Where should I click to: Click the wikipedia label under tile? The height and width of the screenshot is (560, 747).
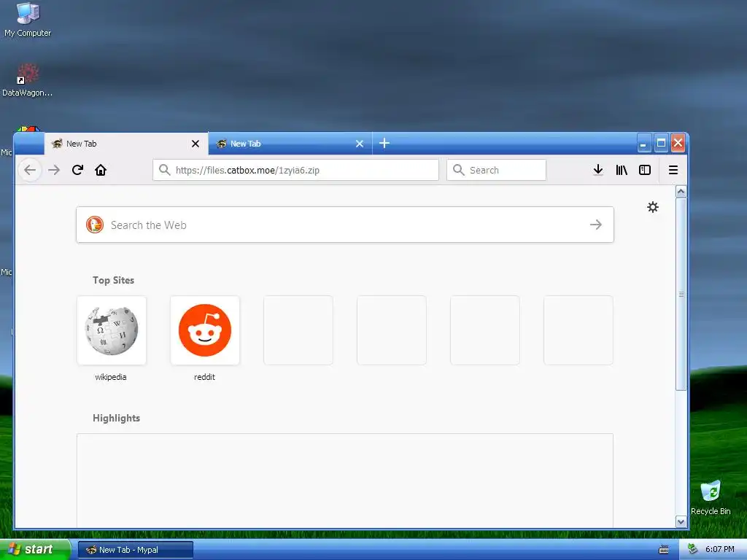111,377
